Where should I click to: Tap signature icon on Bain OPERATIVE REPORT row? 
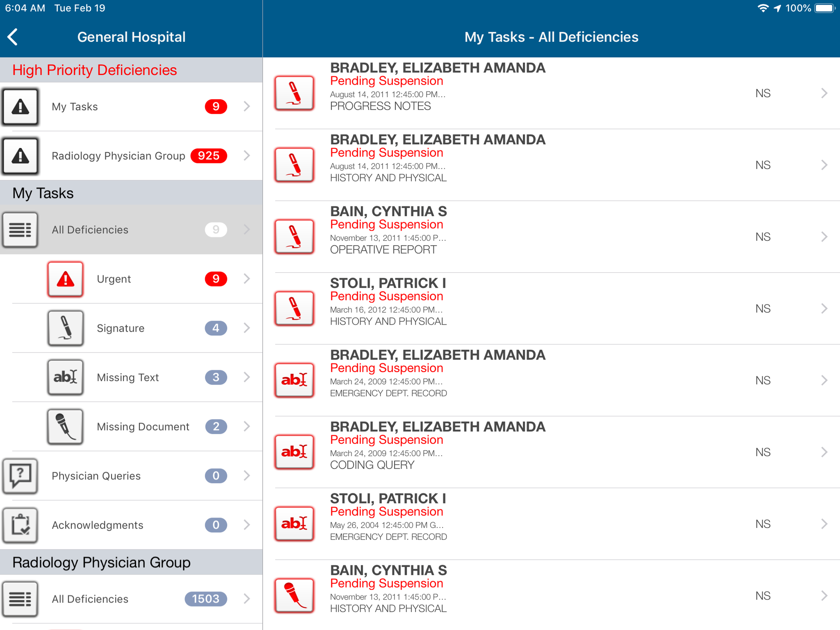294,237
